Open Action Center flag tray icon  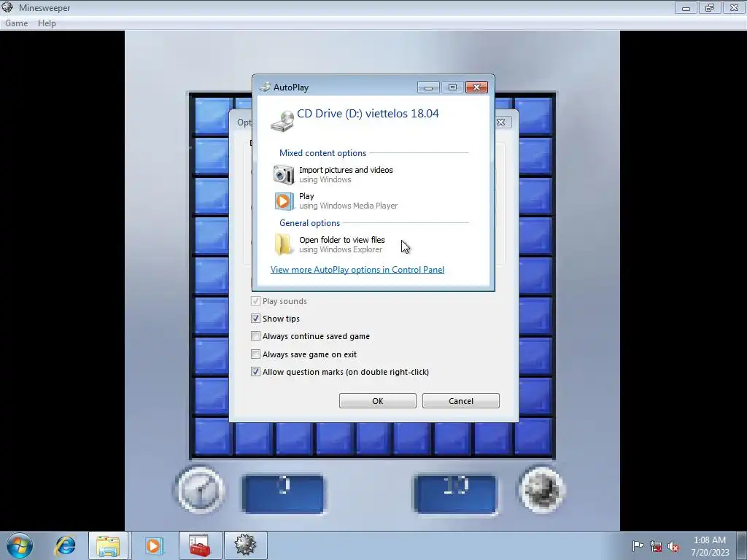point(638,545)
